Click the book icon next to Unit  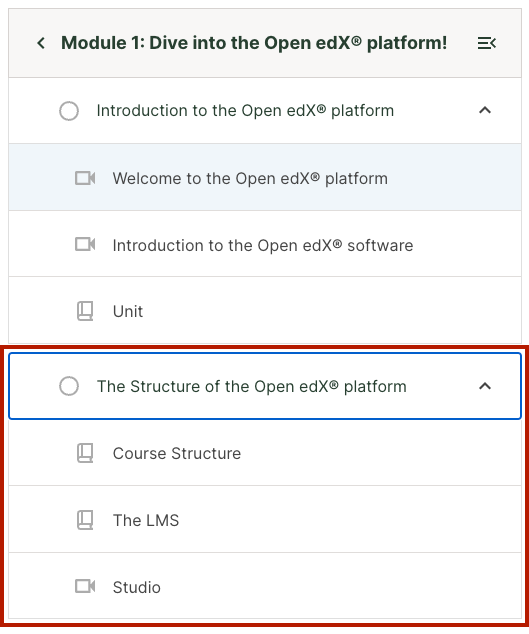tap(85, 311)
